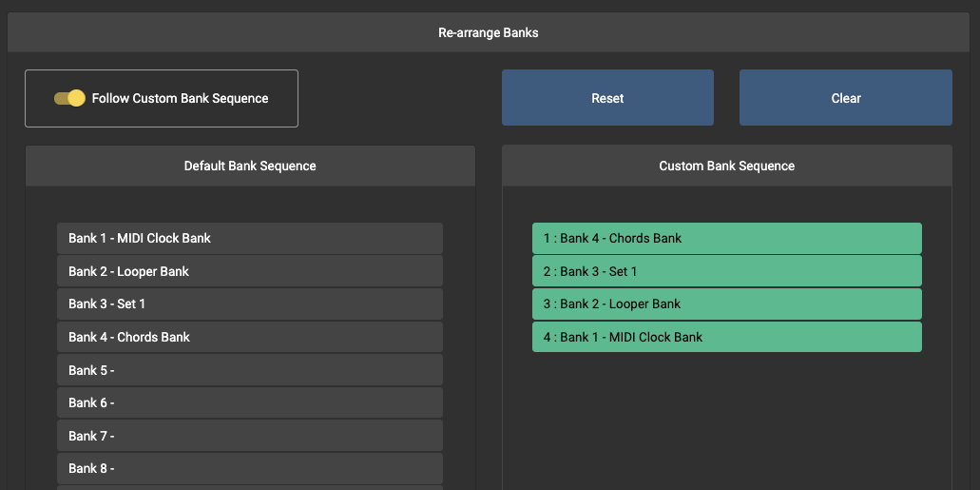
Task: Click empty area below the custom sequence items
Action: [726, 419]
